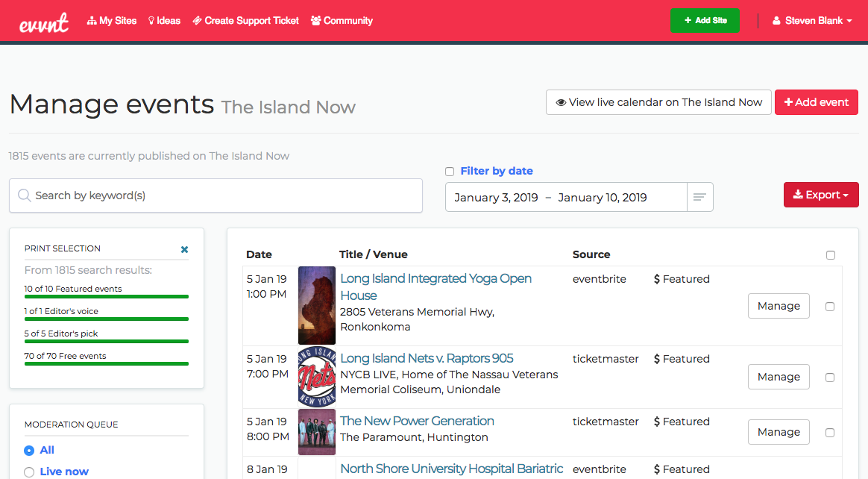Click the date range list icon
The image size is (868, 479).
[699, 197]
